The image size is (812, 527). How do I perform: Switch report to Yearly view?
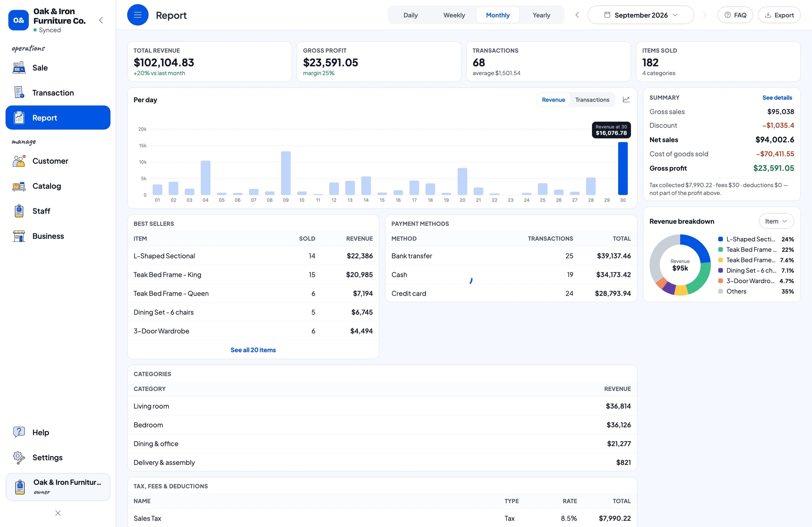click(x=541, y=15)
